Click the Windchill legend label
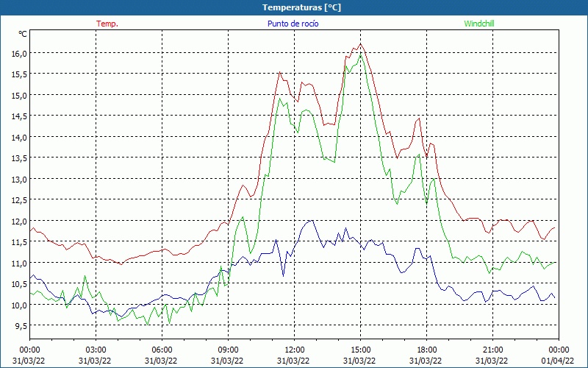This screenshot has height=368, width=588. [479, 24]
